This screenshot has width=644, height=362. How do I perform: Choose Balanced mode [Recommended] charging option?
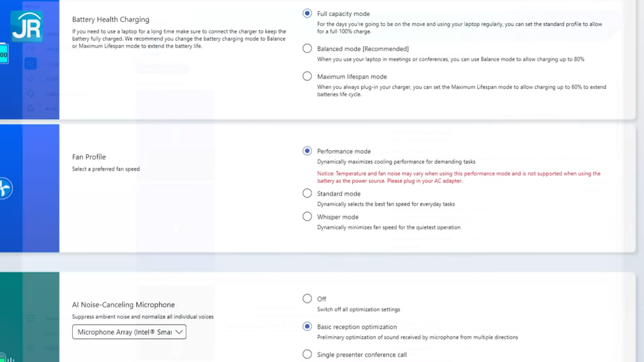(x=307, y=48)
